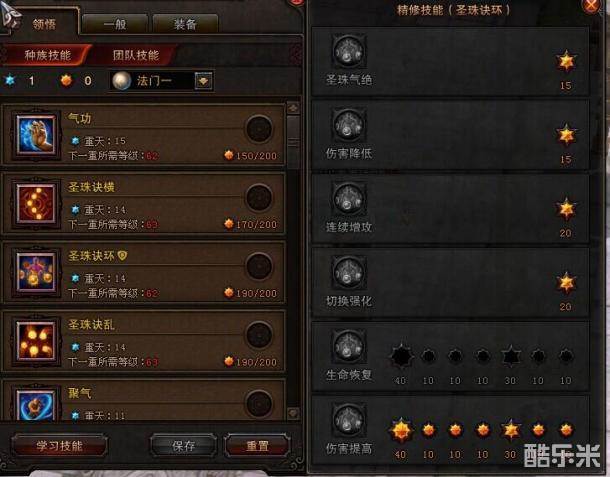
Task: Click the 圣珠诀环 skill icon
Action: coord(36,272)
